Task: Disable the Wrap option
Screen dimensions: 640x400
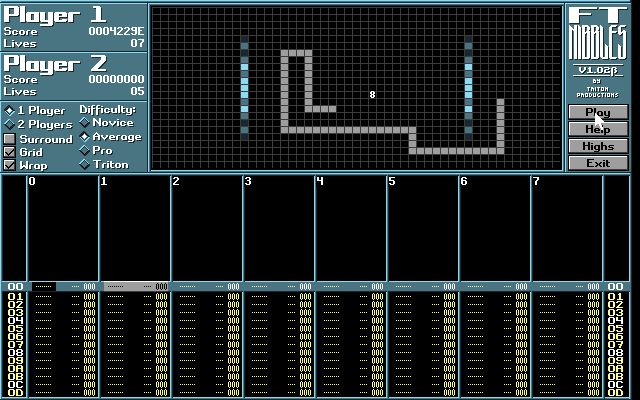Action: pos(10,165)
